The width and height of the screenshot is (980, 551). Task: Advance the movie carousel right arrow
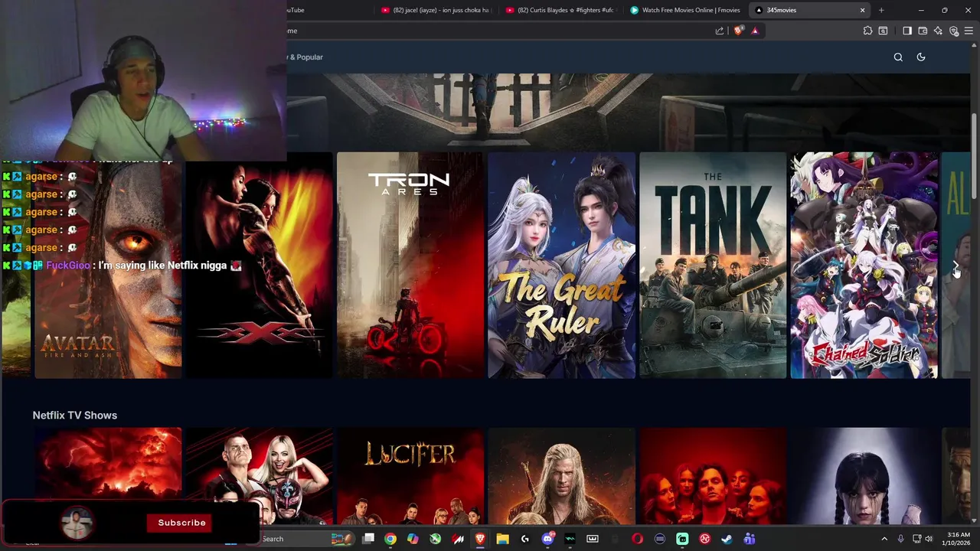tap(955, 266)
